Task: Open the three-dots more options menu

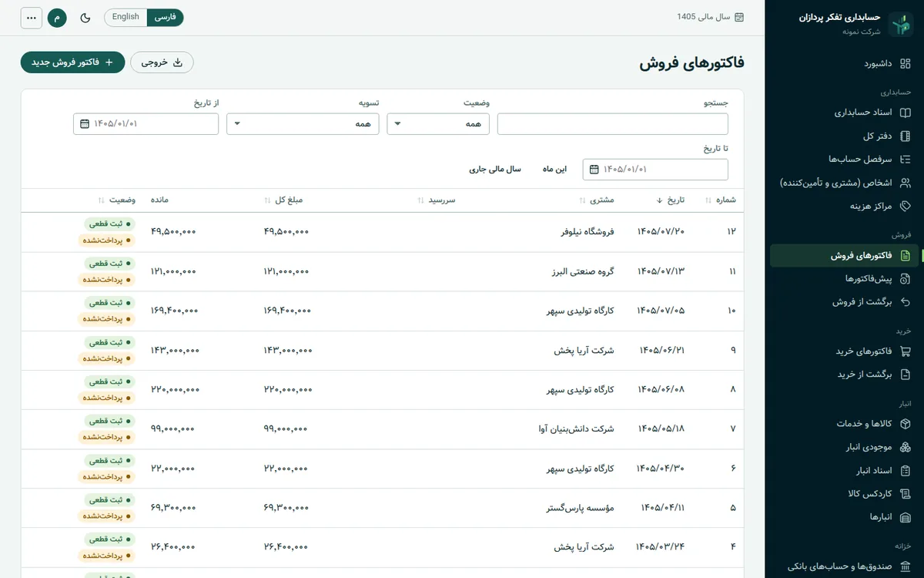Action: 32,17
